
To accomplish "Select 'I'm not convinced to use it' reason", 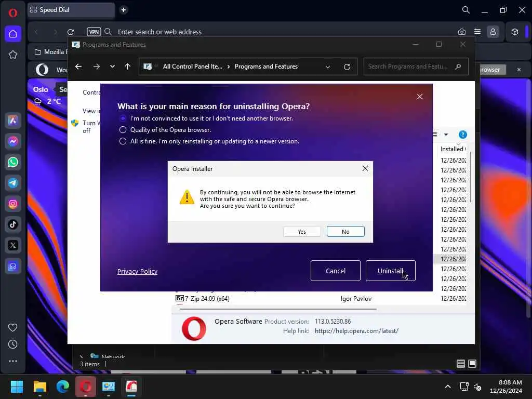I will [123, 118].
